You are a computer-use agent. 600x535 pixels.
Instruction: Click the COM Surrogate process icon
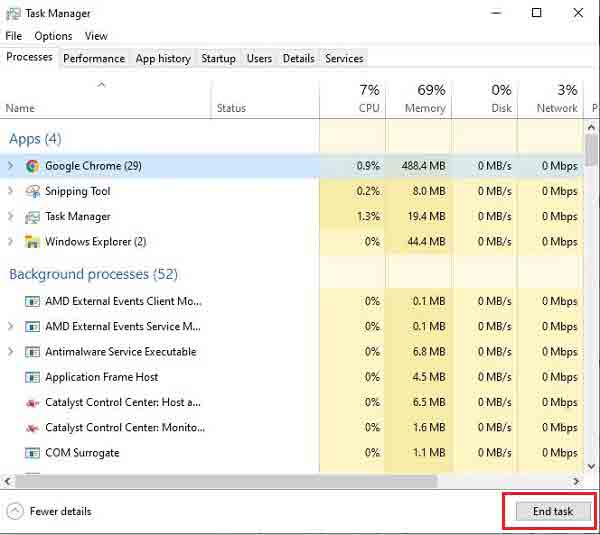(x=33, y=453)
